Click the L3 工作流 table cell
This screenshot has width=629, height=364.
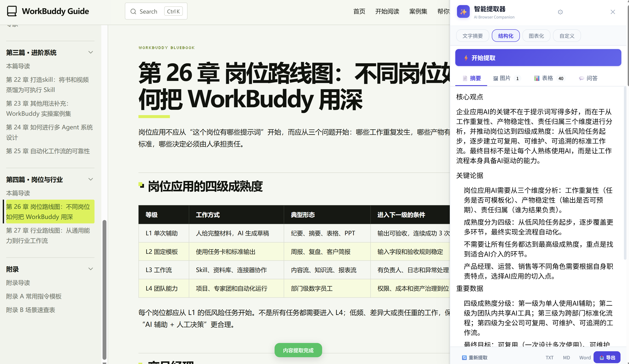tap(164, 270)
